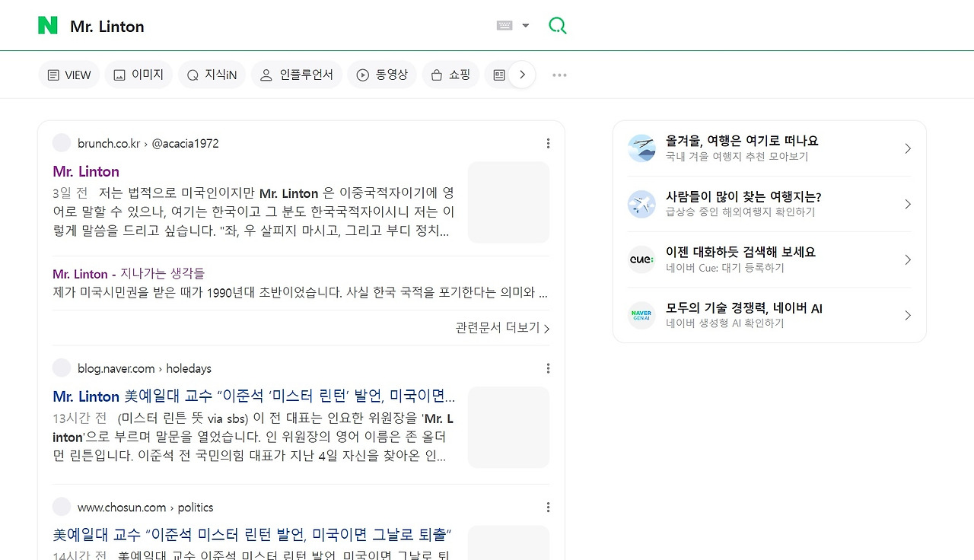Open 모두의 기술 경쟁력, 네이버 AI promo

[x=744, y=308]
